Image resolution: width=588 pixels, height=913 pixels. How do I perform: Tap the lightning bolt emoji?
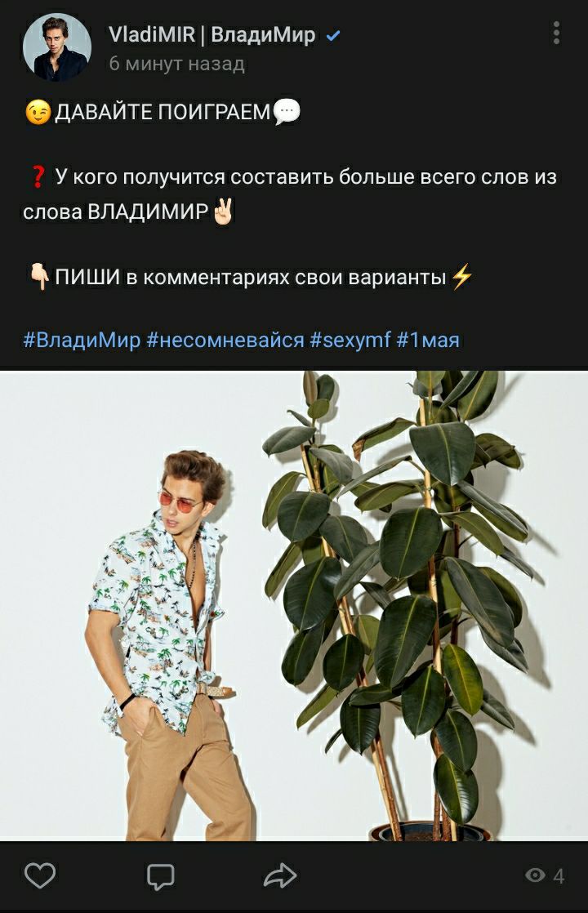(x=461, y=277)
